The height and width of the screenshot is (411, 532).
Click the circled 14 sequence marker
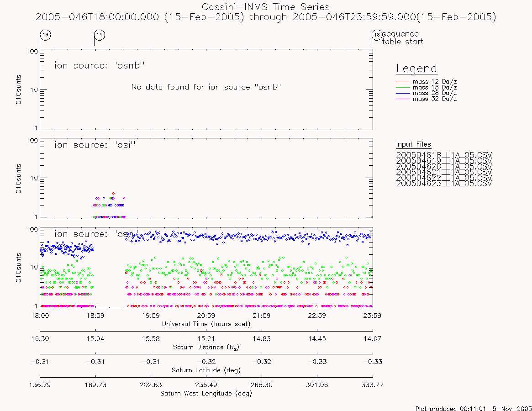click(100, 35)
